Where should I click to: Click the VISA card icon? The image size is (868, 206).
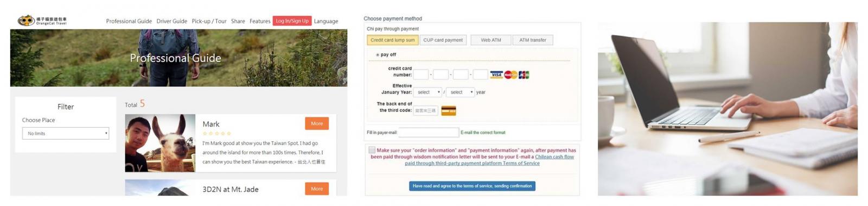click(x=496, y=75)
